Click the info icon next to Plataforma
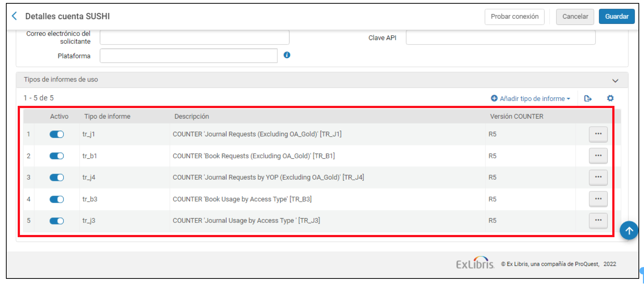The width and height of the screenshot is (644, 284). point(287,55)
